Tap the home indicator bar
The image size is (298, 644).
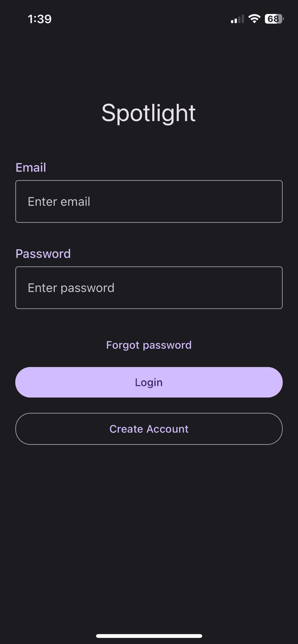(x=149, y=636)
